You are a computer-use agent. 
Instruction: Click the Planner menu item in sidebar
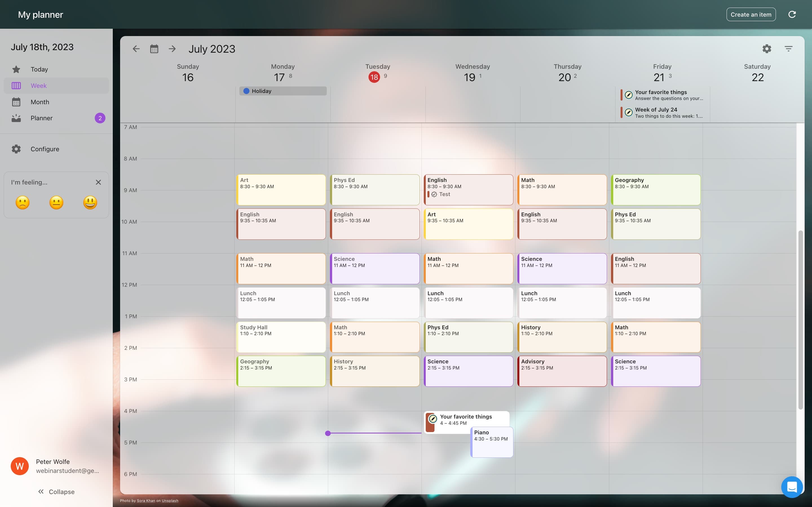(41, 118)
